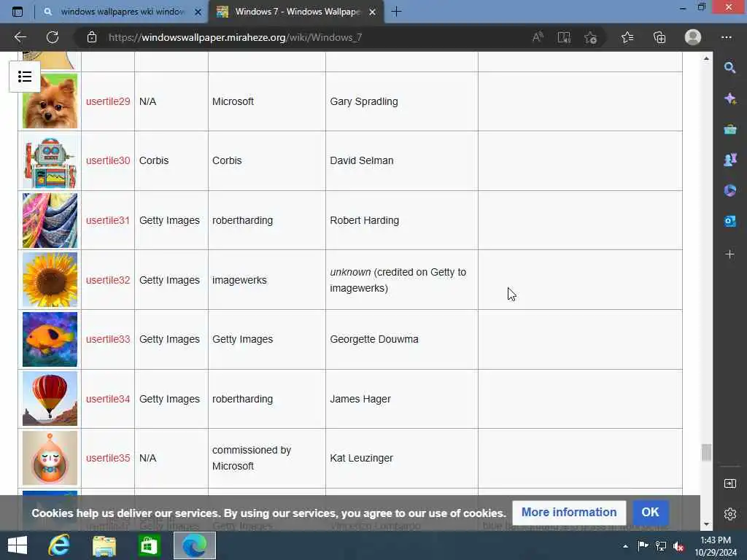
Task: Open the hot air balloon thumbnail
Action: (50, 399)
